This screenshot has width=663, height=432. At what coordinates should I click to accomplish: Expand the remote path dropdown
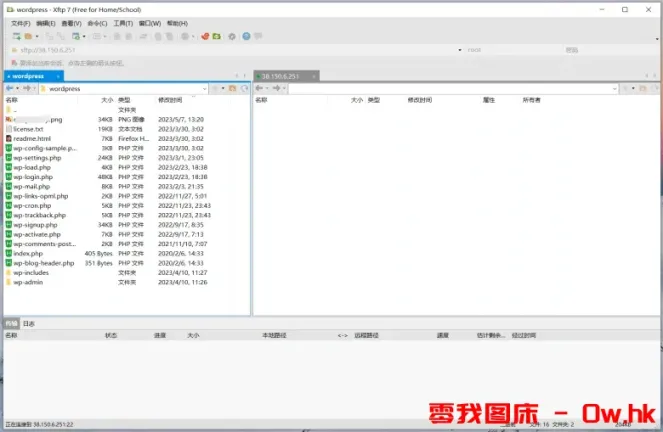tap(630, 88)
